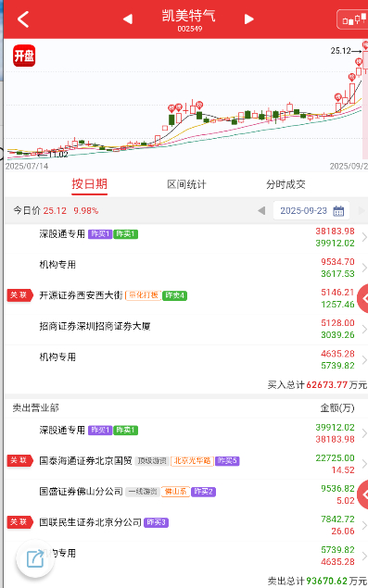Tap the 量化打板 tag
The height and width of the screenshot is (588, 368).
143,295
